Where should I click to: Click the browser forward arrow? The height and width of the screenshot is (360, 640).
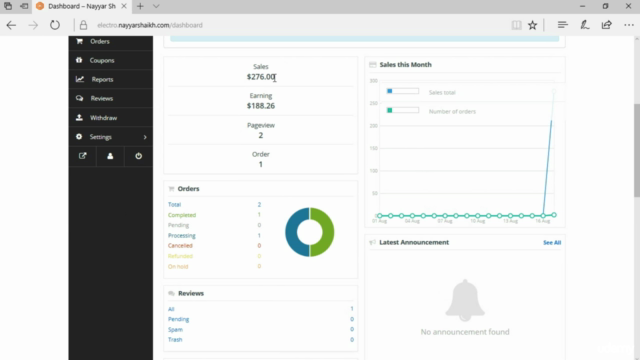tap(33, 25)
